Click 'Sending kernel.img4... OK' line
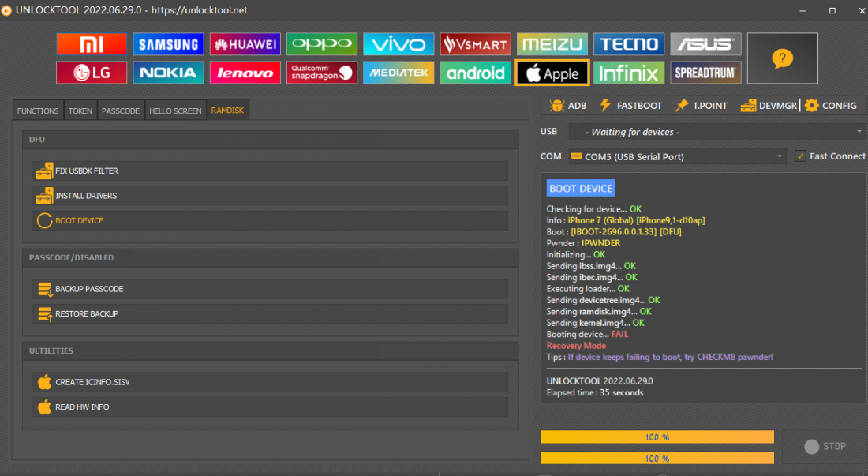The height and width of the screenshot is (476, 868). pyautogui.click(x=596, y=323)
